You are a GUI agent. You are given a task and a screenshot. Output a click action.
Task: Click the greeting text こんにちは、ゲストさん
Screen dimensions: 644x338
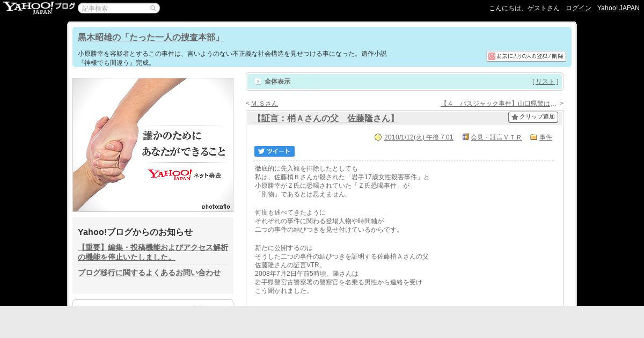point(524,8)
